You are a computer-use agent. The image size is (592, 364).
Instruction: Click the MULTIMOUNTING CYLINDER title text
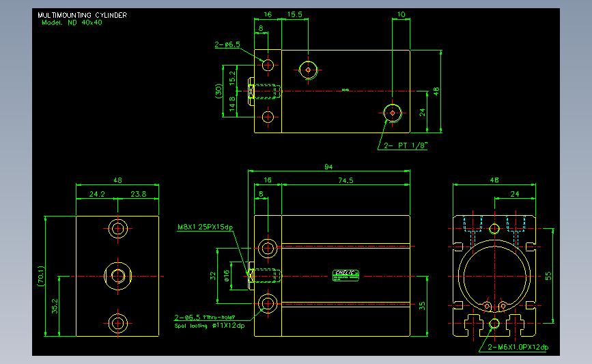pos(83,15)
